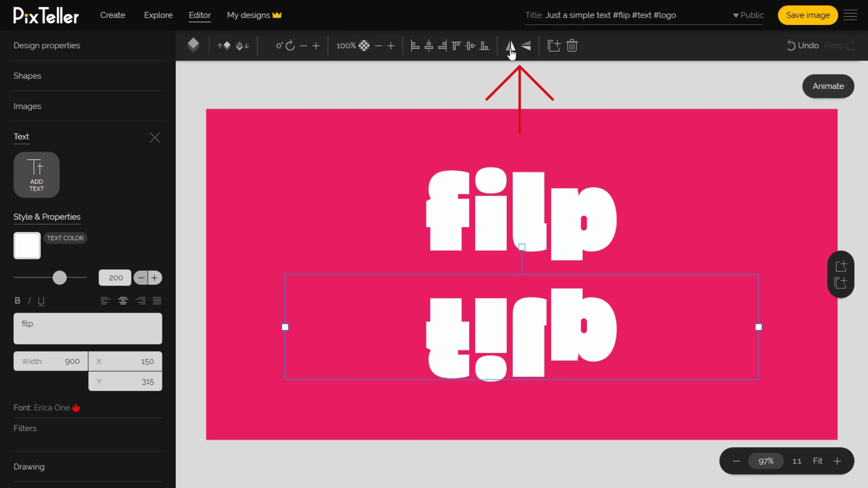Duplicate the selected element
The width and height of the screenshot is (868, 488).
pyautogui.click(x=554, y=46)
